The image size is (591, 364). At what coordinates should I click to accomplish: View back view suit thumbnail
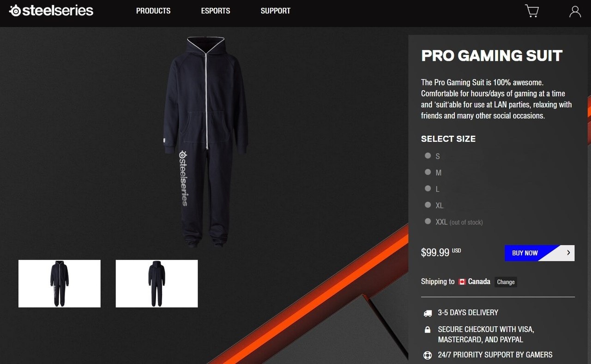click(157, 284)
